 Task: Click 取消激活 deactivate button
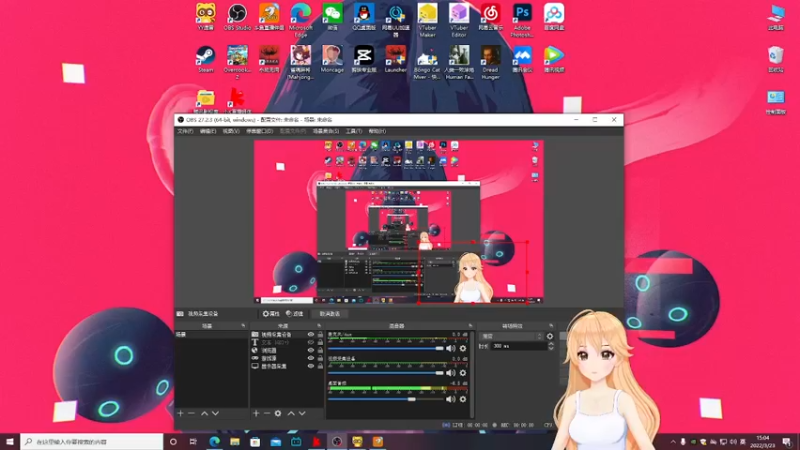(x=330, y=314)
